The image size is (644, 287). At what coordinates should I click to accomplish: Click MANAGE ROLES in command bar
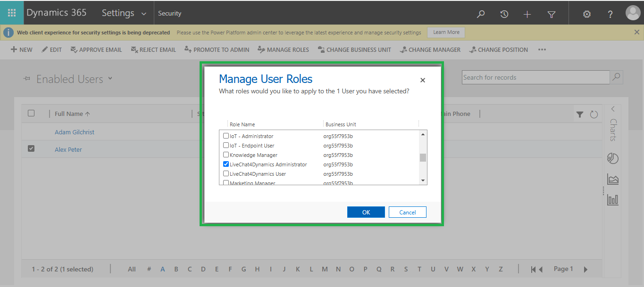283,49
